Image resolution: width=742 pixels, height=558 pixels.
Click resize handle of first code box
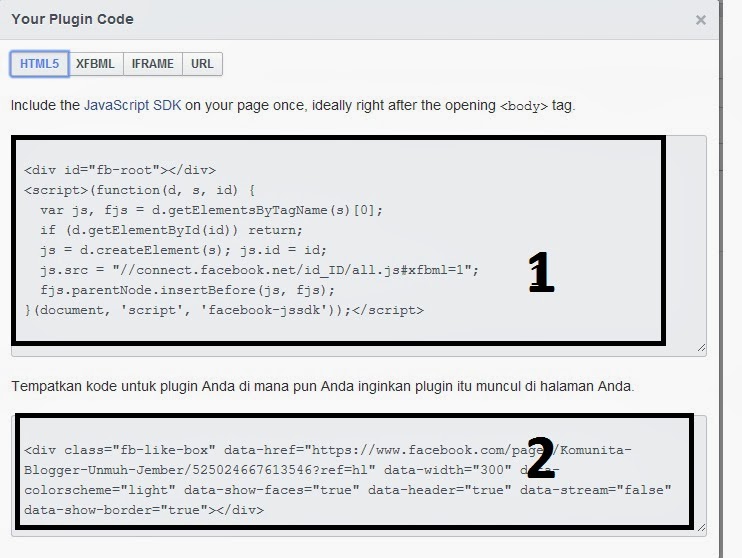click(x=701, y=348)
